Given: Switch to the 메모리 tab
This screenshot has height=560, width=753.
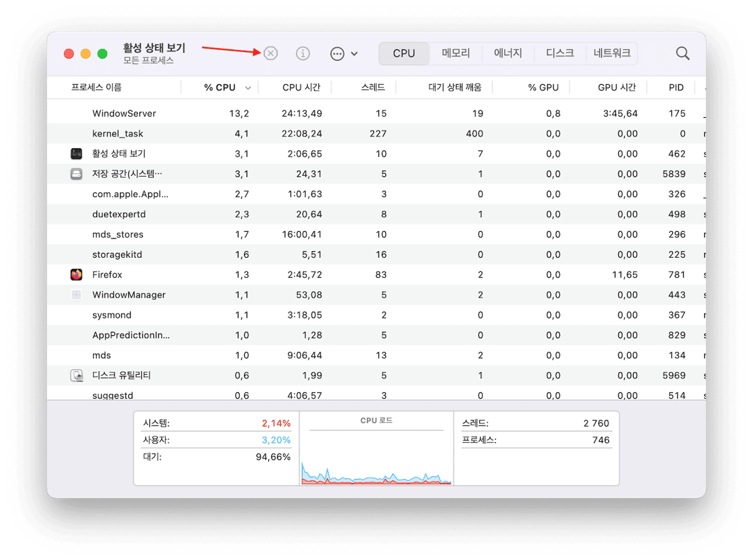Looking at the screenshot, I should click(456, 53).
